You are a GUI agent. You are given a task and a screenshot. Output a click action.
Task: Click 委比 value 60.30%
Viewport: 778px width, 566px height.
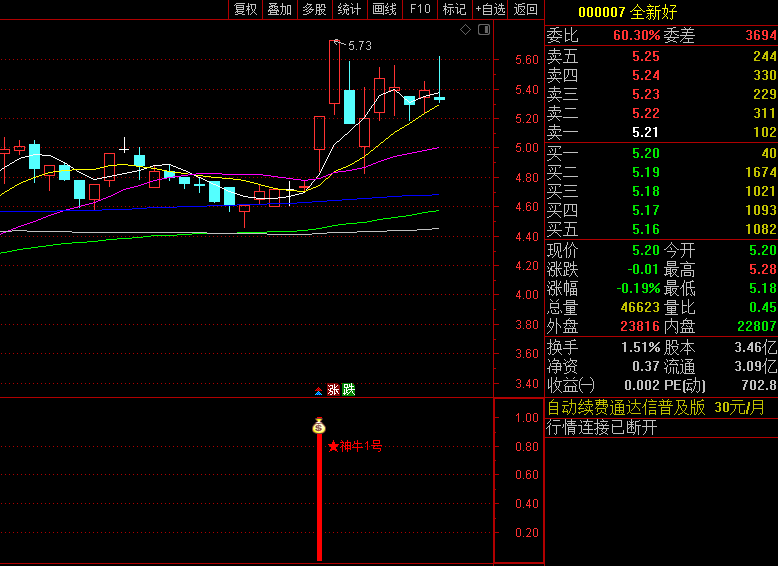pos(637,36)
